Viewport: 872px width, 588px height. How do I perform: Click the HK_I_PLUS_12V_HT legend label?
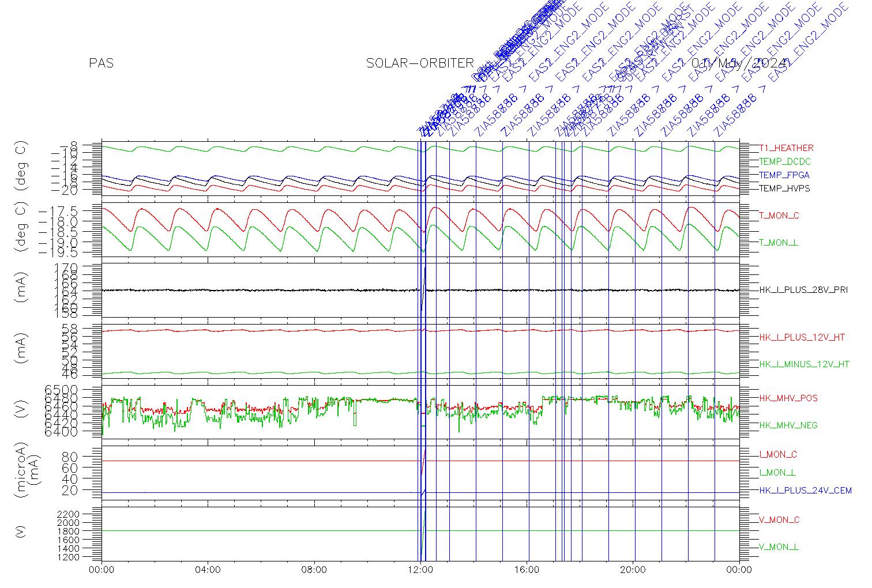click(x=802, y=337)
